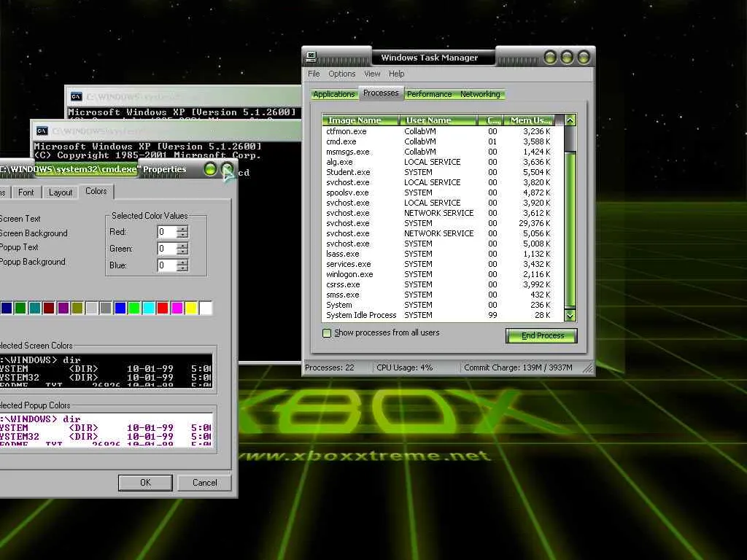Pick the yellow color swatch
This screenshot has width=747, height=560.
(x=192, y=308)
